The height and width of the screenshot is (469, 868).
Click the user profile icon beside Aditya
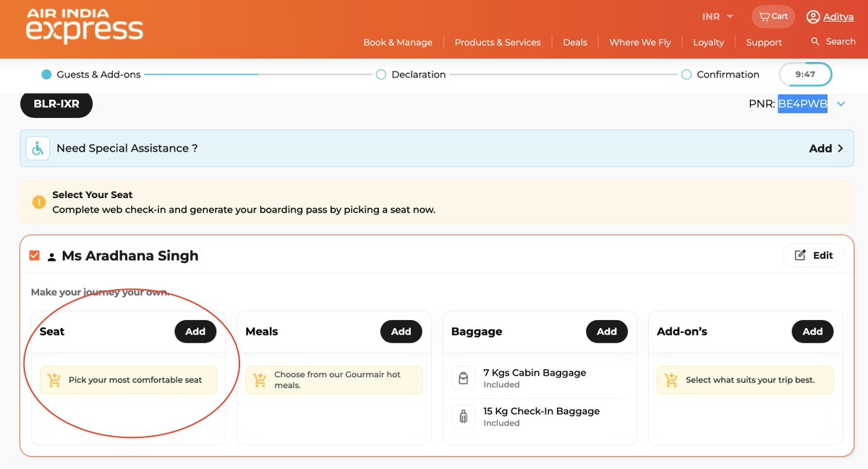point(813,17)
